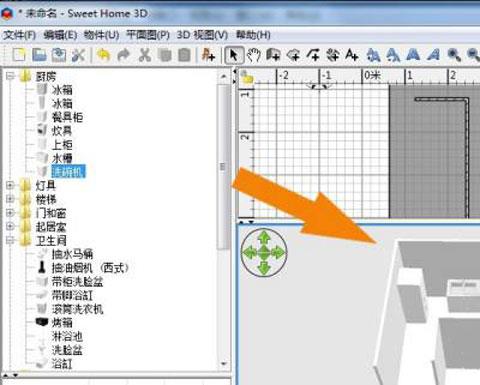Toggle bold text style
The width and height of the screenshot is (480, 385).
(x=413, y=55)
